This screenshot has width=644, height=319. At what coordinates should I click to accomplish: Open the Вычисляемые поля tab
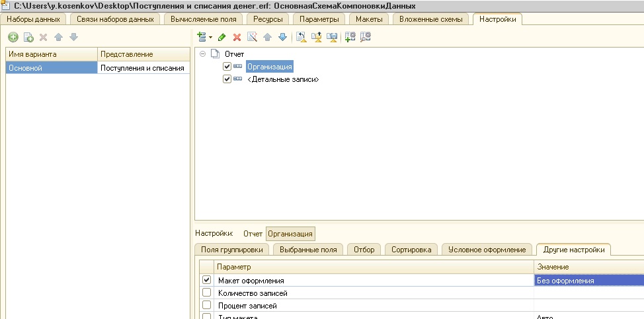point(203,19)
